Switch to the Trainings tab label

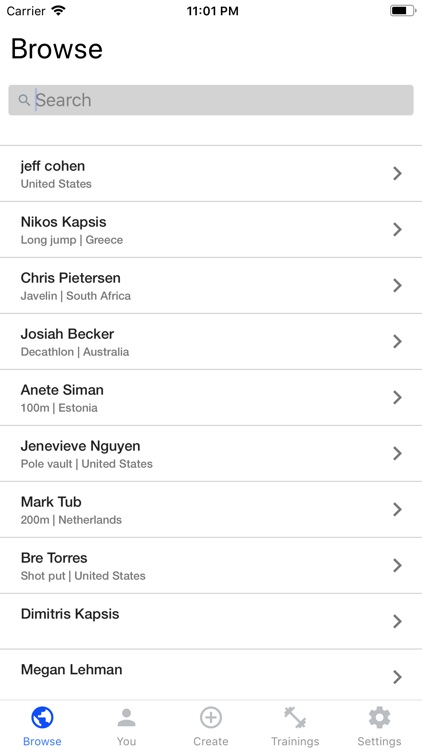click(x=295, y=741)
